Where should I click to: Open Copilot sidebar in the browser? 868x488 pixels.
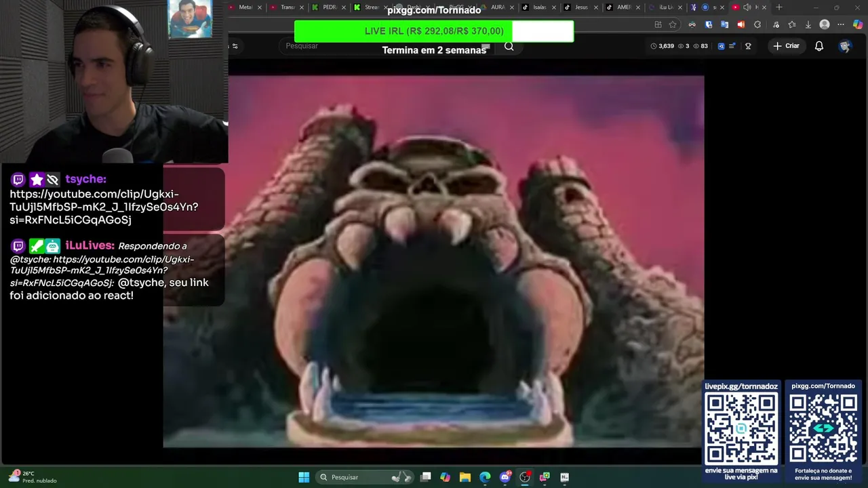pyautogui.click(x=858, y=24)
